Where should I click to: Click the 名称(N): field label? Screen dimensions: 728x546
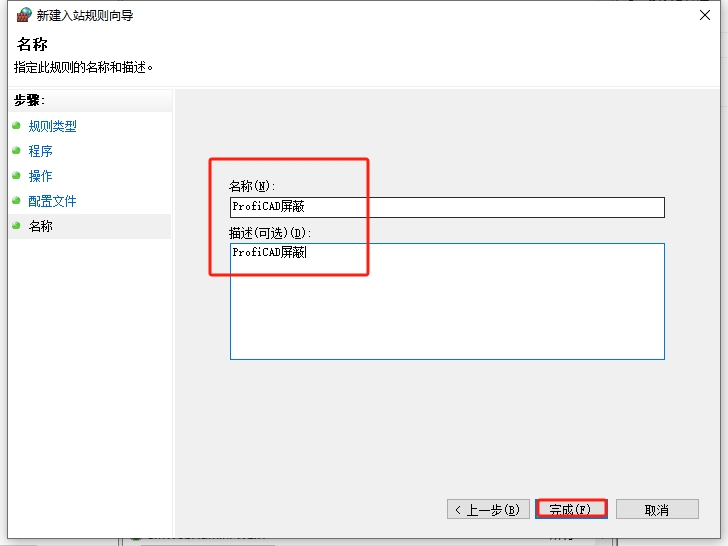click(252, 186)
